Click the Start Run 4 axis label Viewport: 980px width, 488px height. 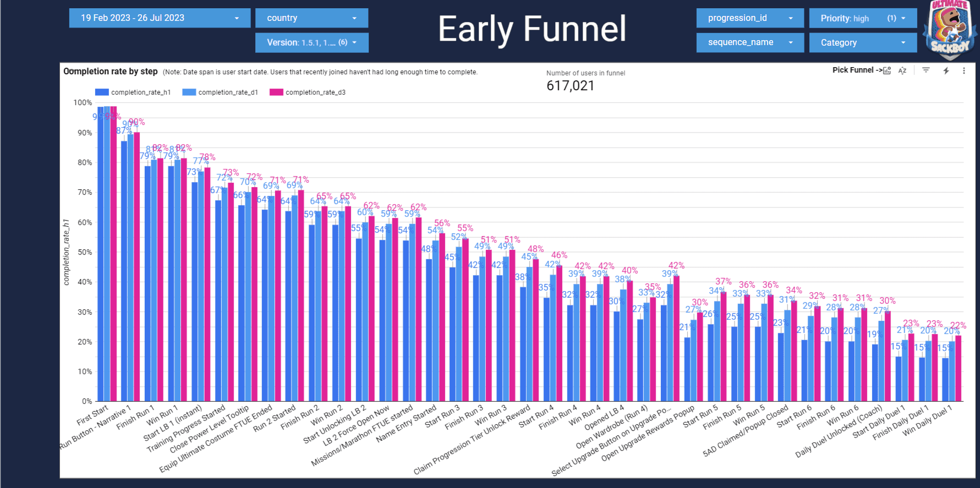tap(537, 416)
